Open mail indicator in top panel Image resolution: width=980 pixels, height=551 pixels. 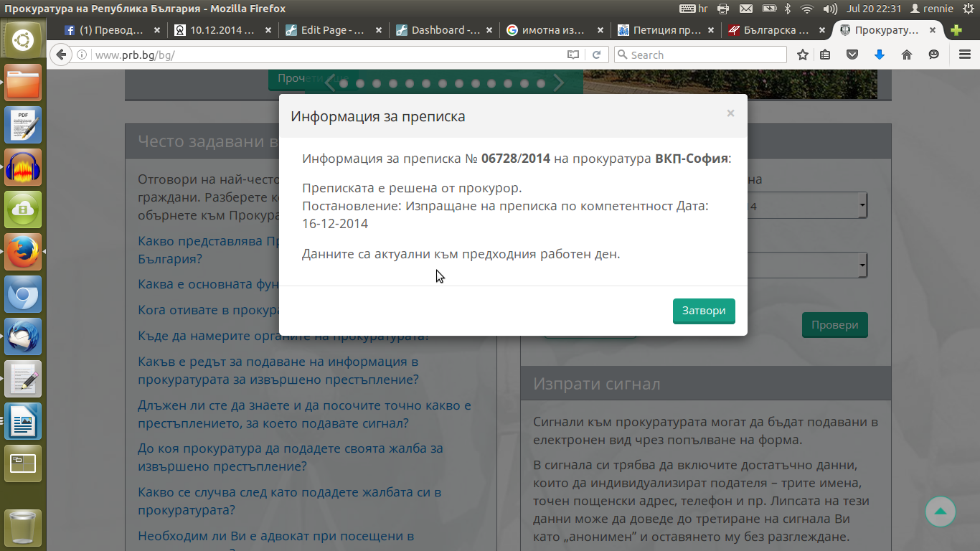[746, 9]
